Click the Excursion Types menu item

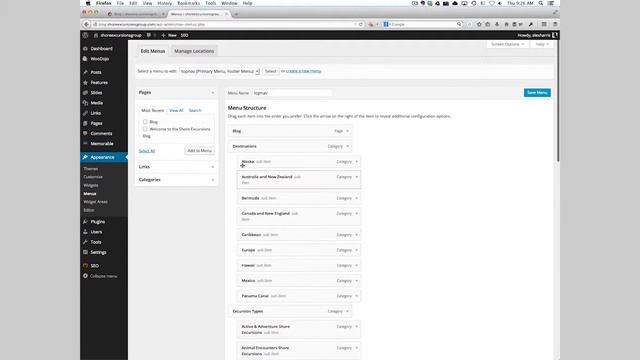tap(290, 311)
